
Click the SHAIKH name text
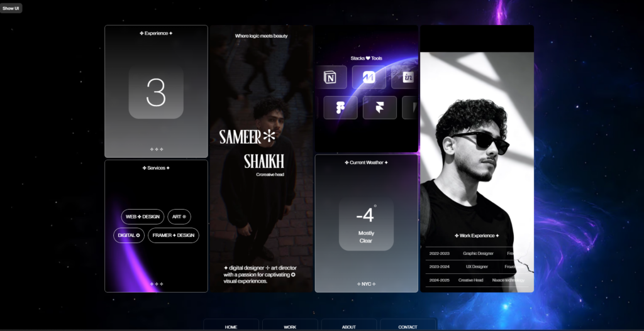point(264,161)
